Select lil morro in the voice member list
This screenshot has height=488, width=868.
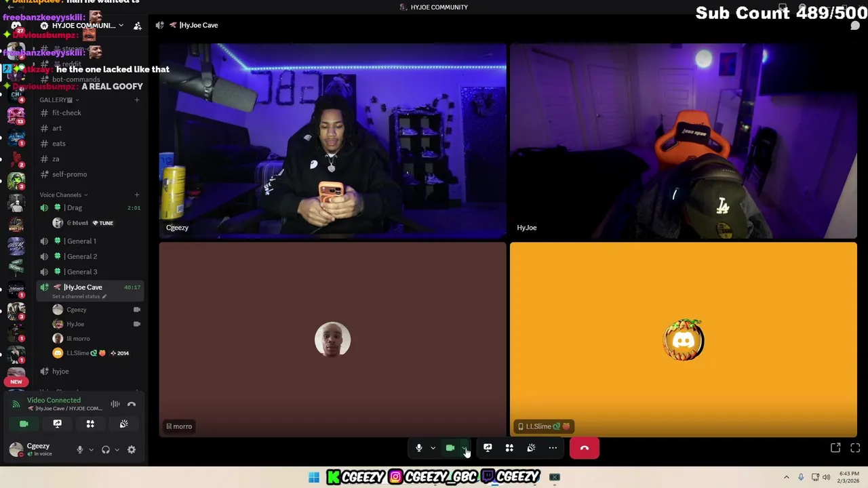(97, 339)
